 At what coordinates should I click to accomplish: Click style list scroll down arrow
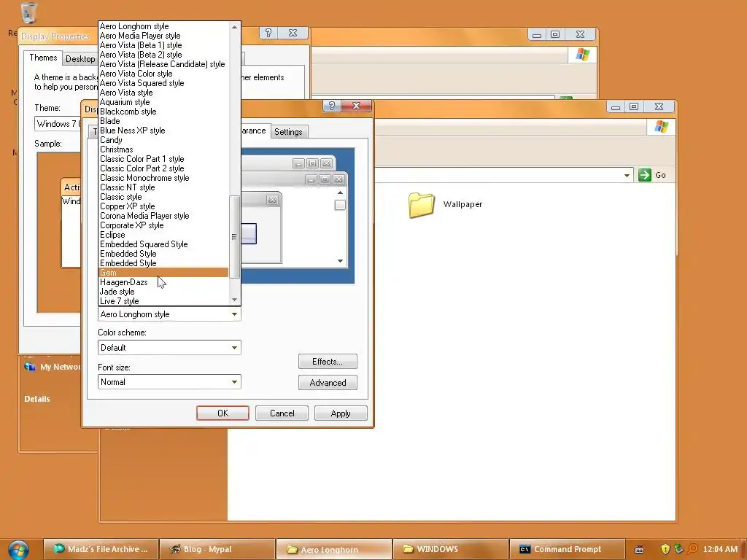coord(234,300)
